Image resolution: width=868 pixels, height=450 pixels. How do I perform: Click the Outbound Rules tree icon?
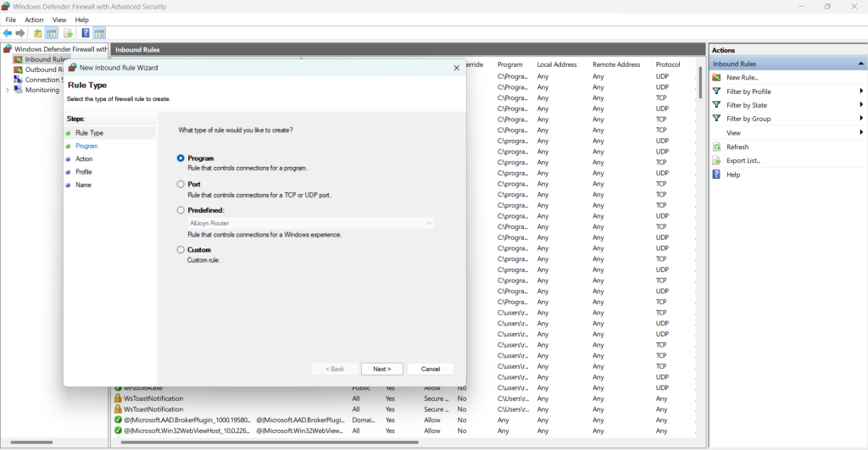[19, 69]
